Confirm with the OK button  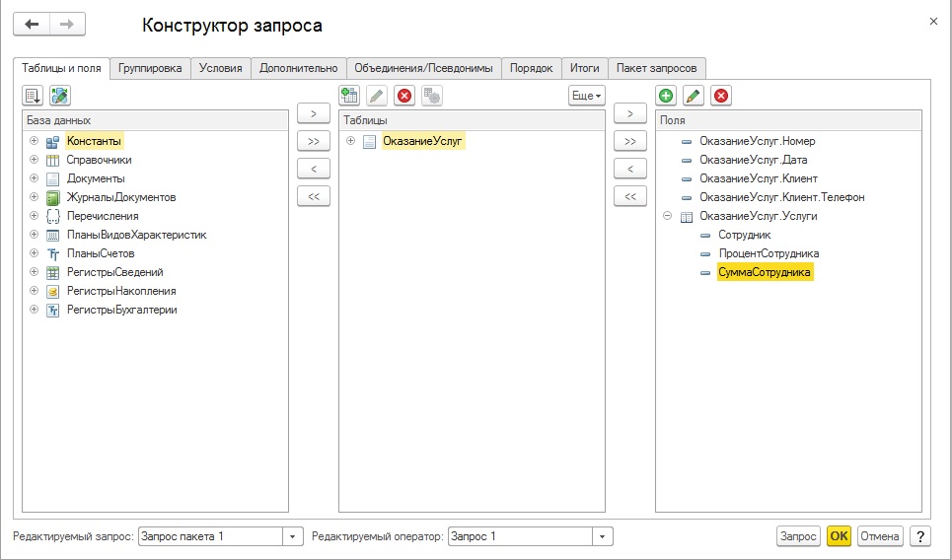click(x=839, y=535)
